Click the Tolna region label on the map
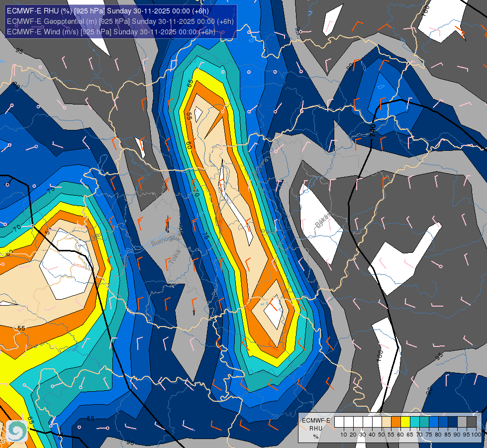 (x=175, y=257)
